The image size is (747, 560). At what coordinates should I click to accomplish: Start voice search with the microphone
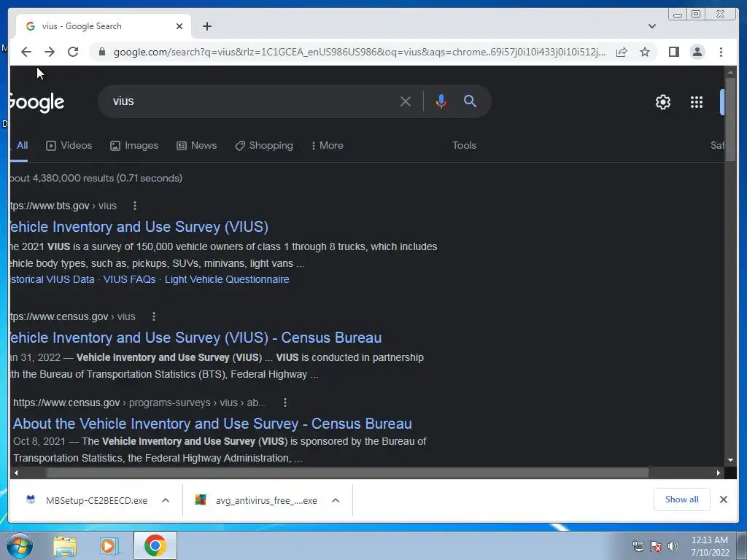(441, 101)
